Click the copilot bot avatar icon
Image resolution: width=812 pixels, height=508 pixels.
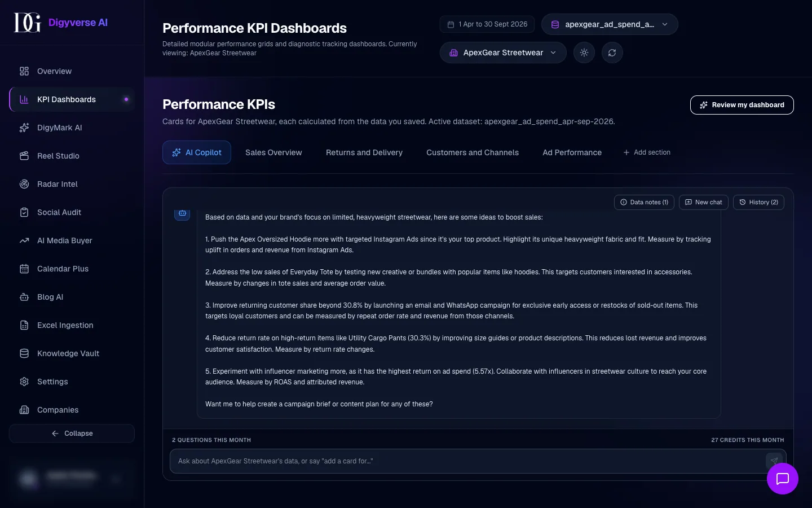click(182, 213)
